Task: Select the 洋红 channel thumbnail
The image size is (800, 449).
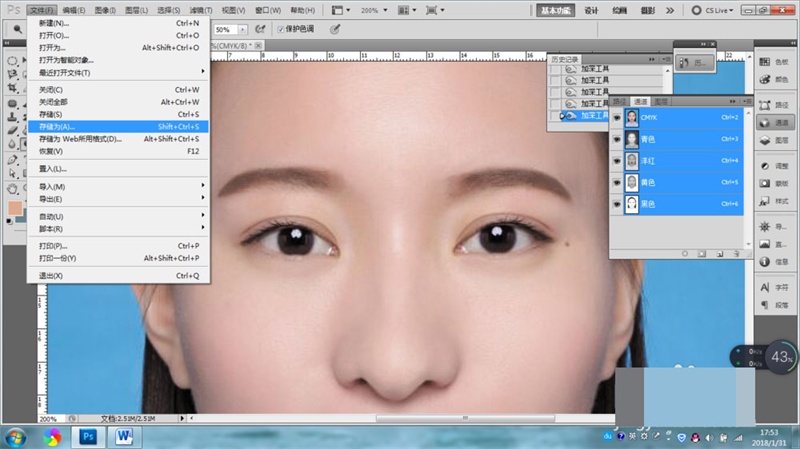Action: [633, 161]
